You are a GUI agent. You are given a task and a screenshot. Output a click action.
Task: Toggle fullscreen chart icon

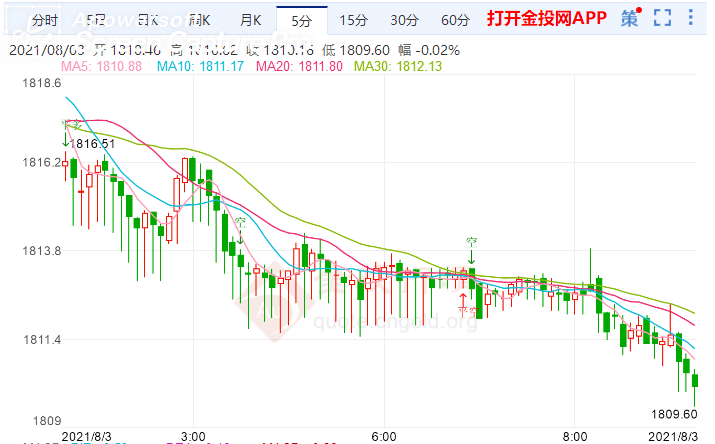662,18
